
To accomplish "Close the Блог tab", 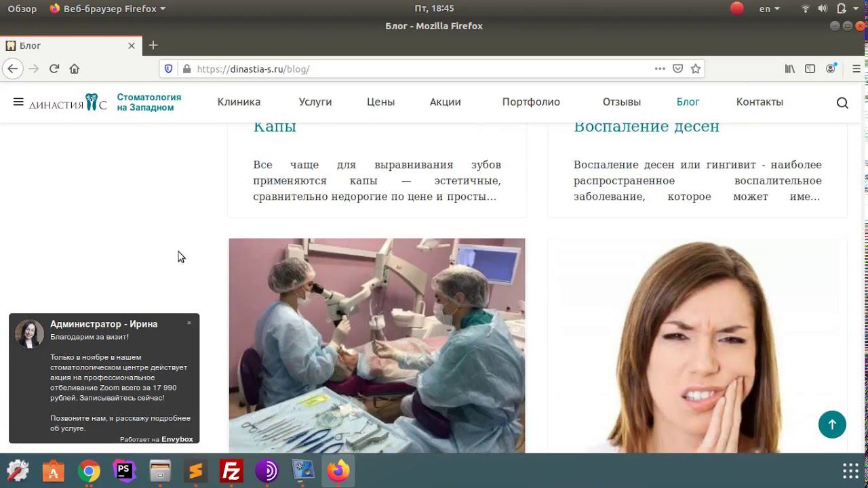I will 132,45.
